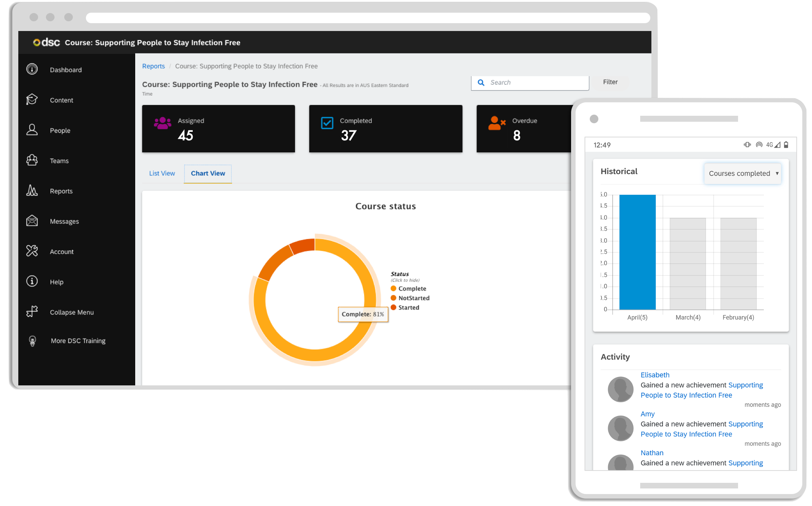Open Teams group icon in sidebar

(32, 161)
